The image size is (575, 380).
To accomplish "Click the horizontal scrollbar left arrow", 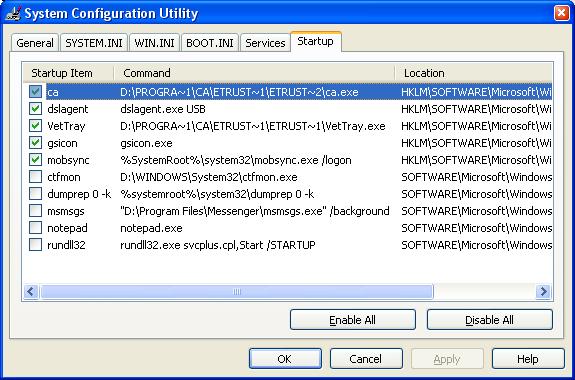I will [x=31, y=292].
